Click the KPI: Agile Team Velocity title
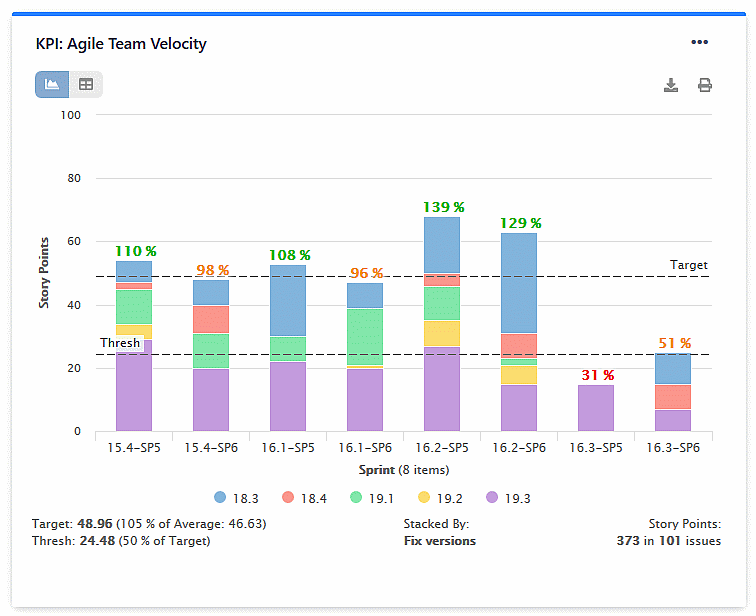 pyautogui.click(x=121, y=44)
